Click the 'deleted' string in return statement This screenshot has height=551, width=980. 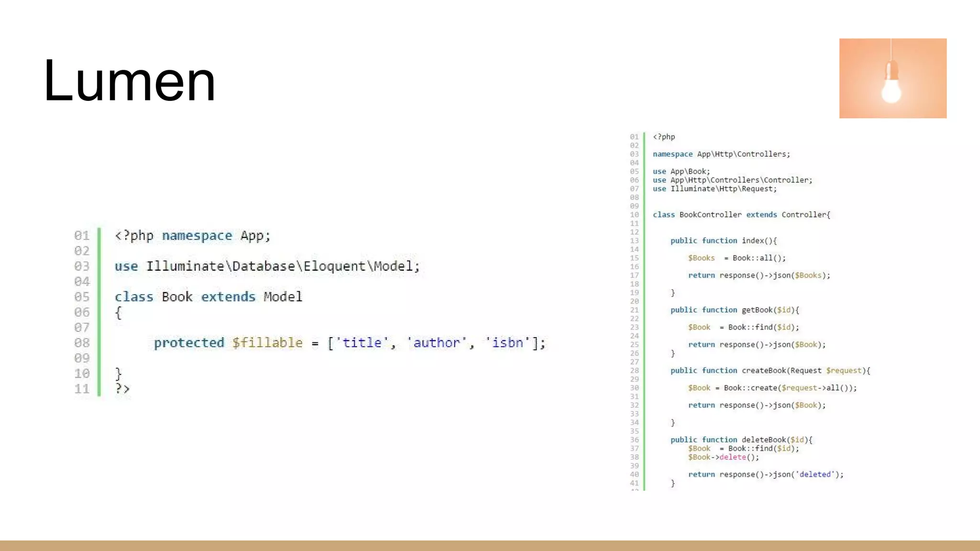pos(815,474)
